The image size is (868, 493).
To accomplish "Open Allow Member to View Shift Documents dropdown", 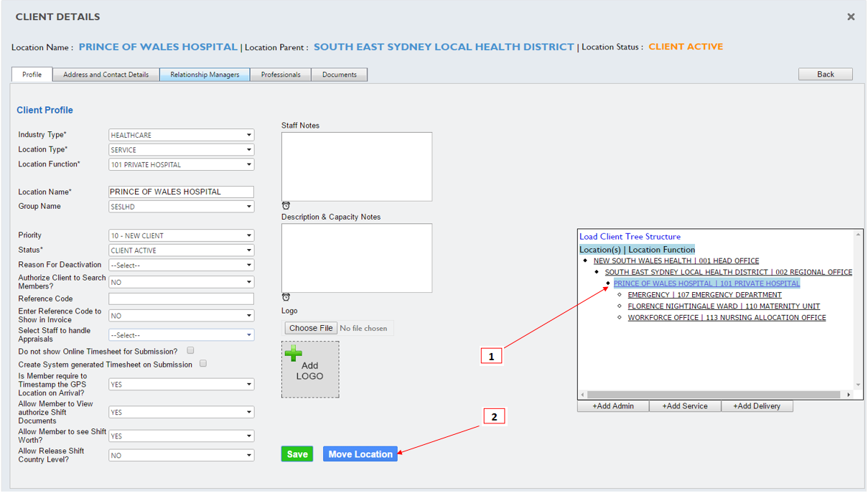I will click(182, 413).
